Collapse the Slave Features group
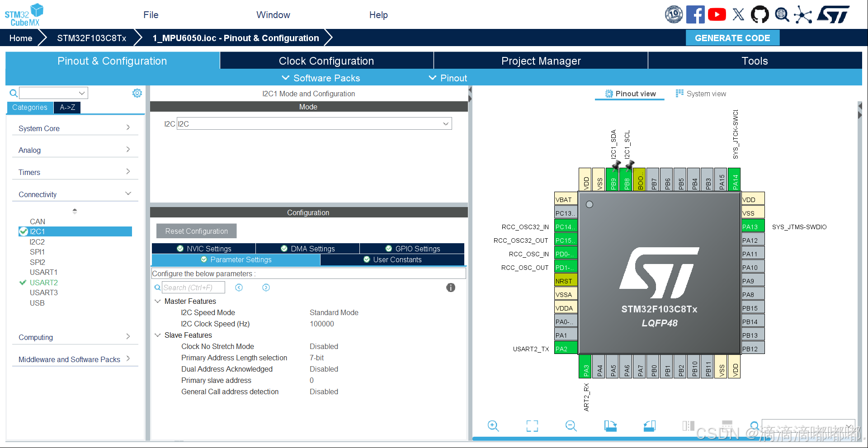Viewport: 868px width, 448px height. pyautogui.click(x=158, y=335)
